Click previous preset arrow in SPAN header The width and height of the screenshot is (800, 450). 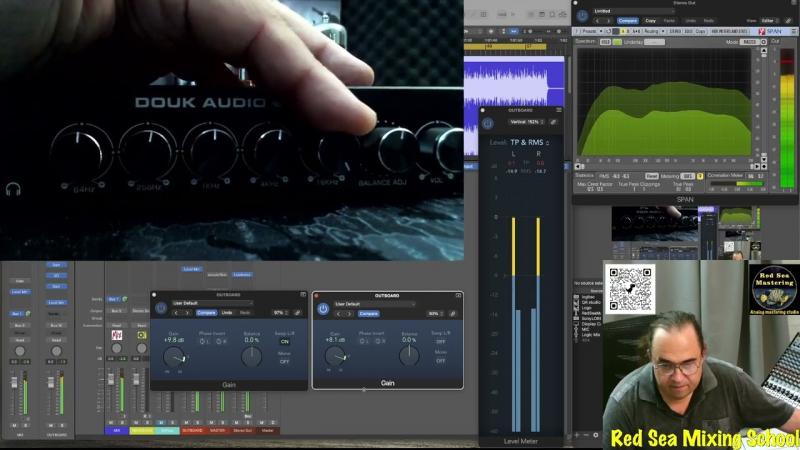597,21
